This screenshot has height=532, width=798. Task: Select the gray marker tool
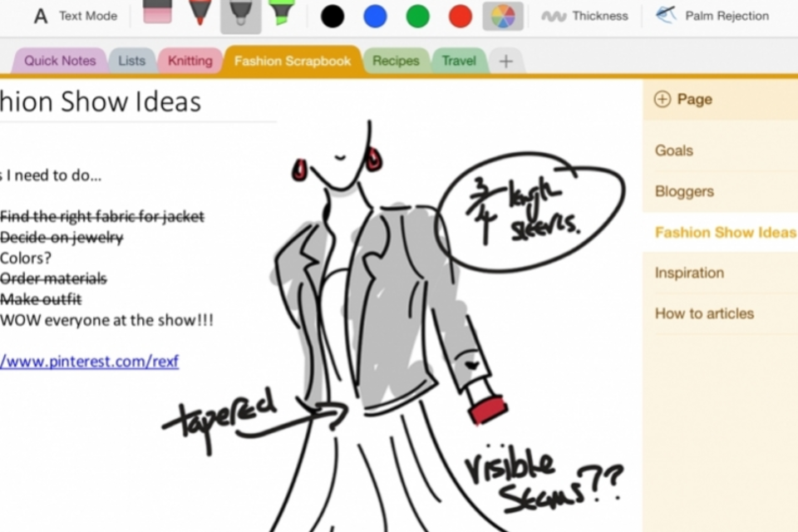pyautogui.click(x=240, y=15)
